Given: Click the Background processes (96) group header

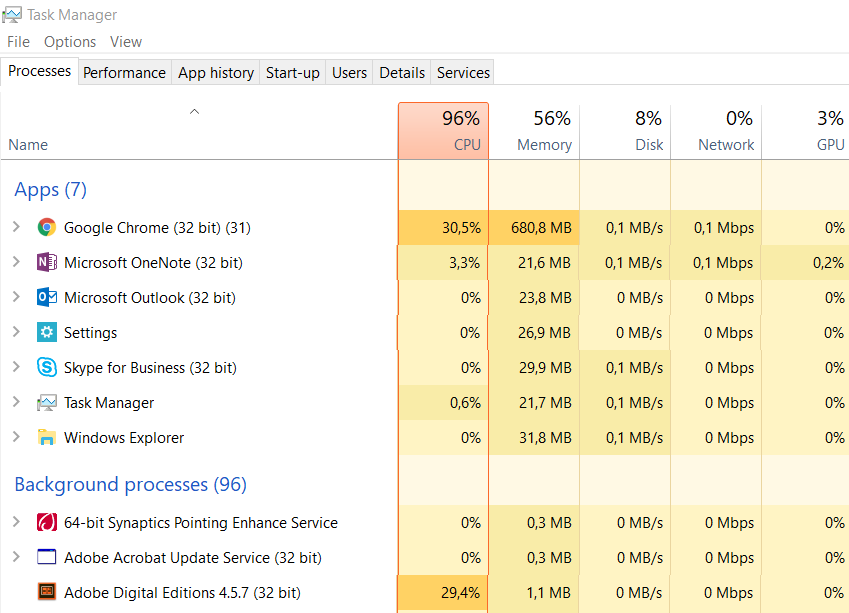Looking at the screenshot, I should 130,484.
